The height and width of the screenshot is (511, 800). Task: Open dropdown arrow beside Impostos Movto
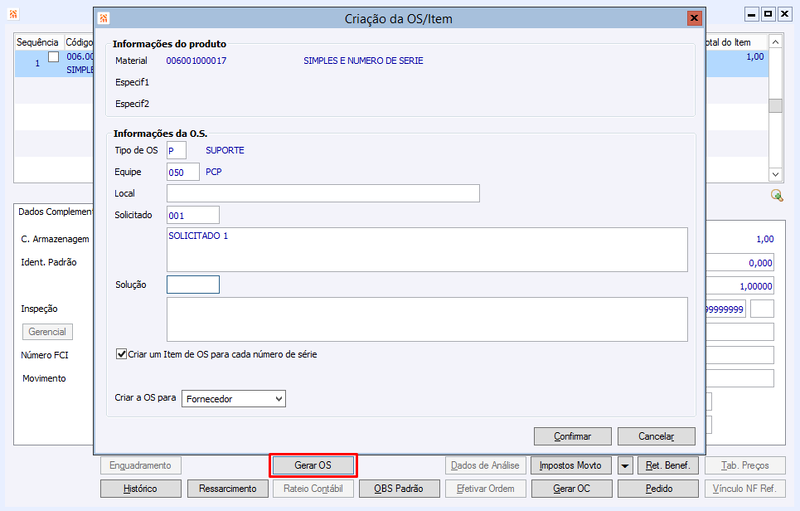[625, 466]
